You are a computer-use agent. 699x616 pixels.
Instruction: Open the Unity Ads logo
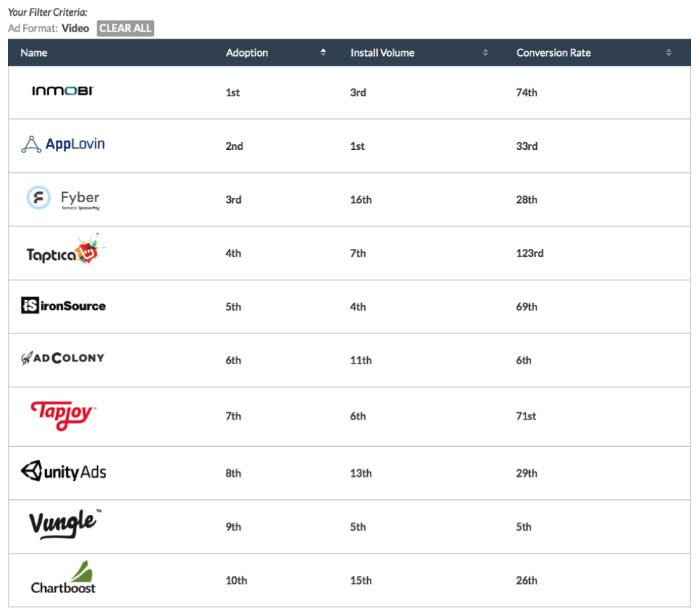click(x=63, y=472)
